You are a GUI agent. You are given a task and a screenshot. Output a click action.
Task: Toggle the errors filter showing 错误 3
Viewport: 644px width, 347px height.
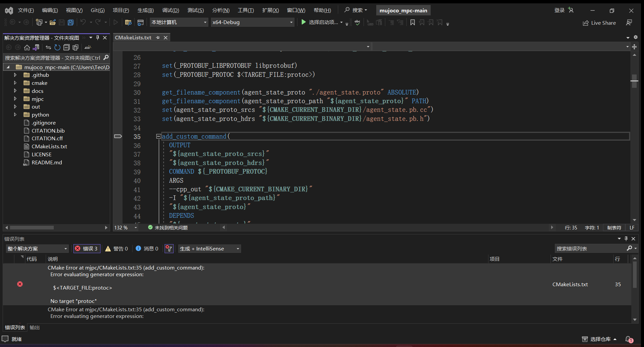click(x=86, y=248)
